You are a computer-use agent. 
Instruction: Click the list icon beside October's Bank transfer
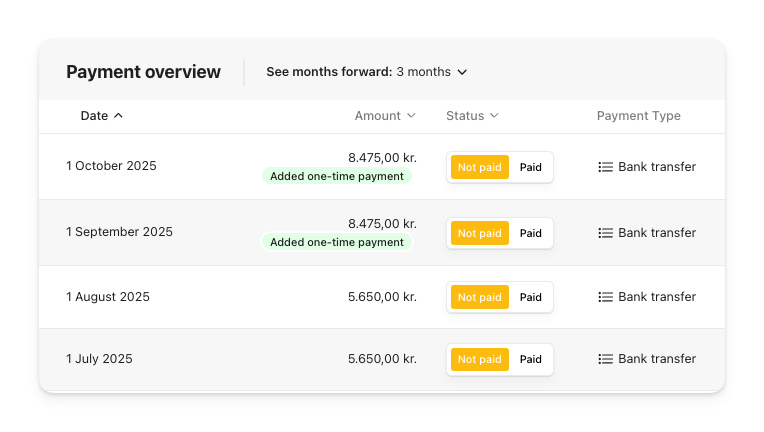[x=605, y=167]
